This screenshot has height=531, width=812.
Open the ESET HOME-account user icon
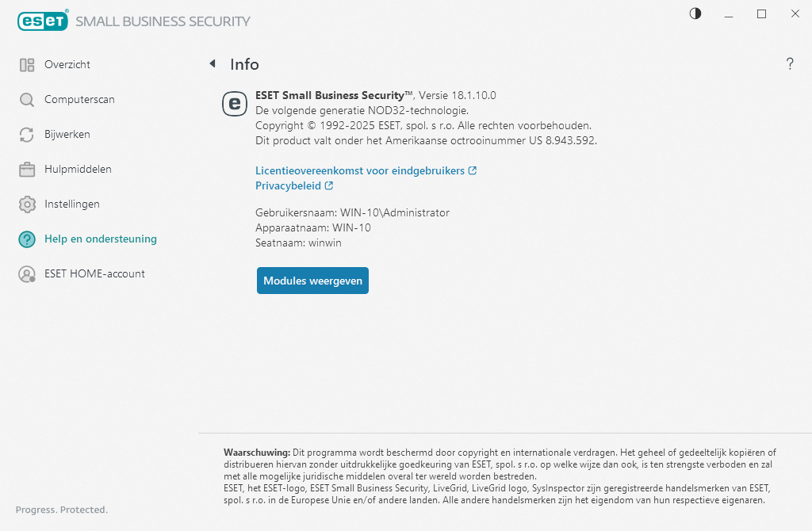(x=27, y=274)
